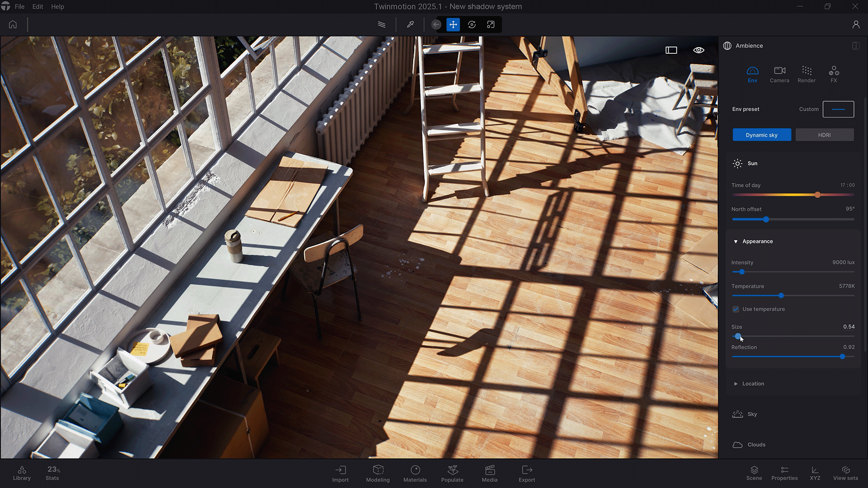868x488 pixels.
Task: Click the 0.92 reflection value
Action: [x=849, y=347]
